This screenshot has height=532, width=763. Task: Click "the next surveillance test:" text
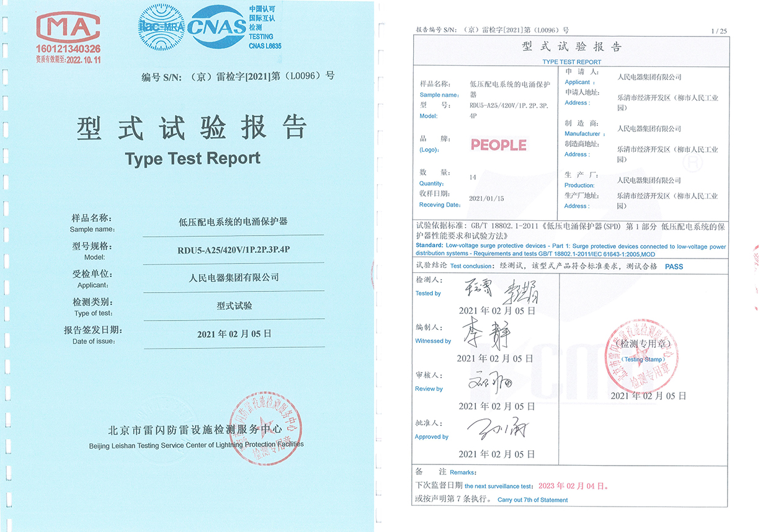pos(499,487)
